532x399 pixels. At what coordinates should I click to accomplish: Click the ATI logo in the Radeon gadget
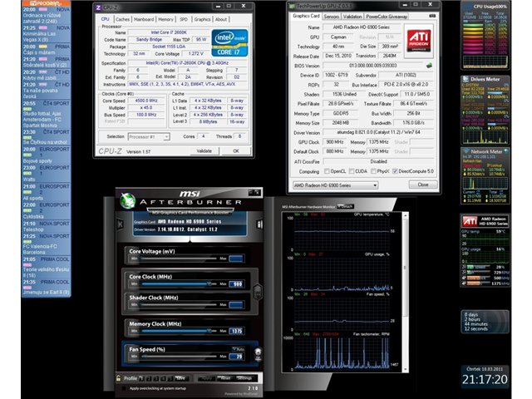click(x=470, y=222)
